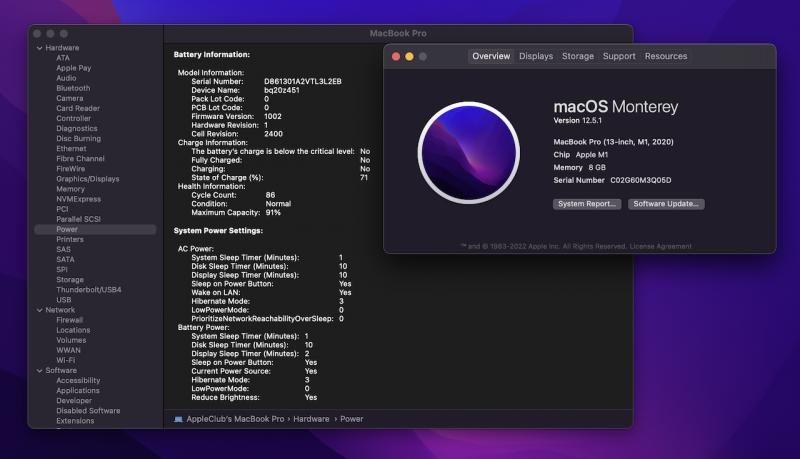Click Power in the path bar
Viewport: 800px width, 459px height.
pyautogui.click(x=352, y=419)
